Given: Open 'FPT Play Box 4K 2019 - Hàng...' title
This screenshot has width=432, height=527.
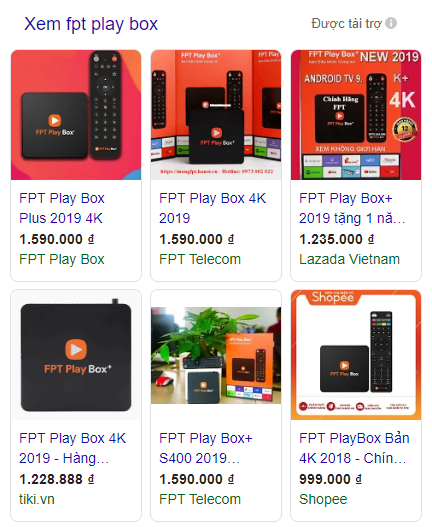Looking at the screenshot, I should tap(73, 448).
